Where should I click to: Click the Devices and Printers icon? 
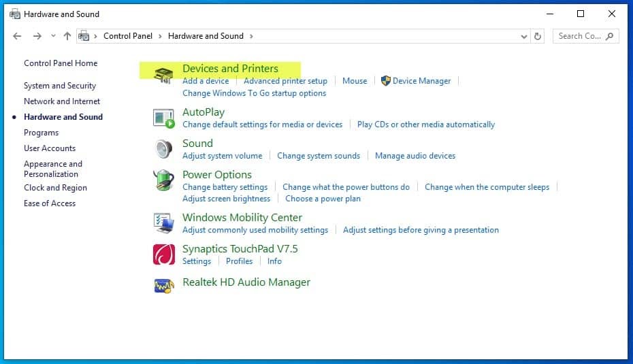(163, 76)
